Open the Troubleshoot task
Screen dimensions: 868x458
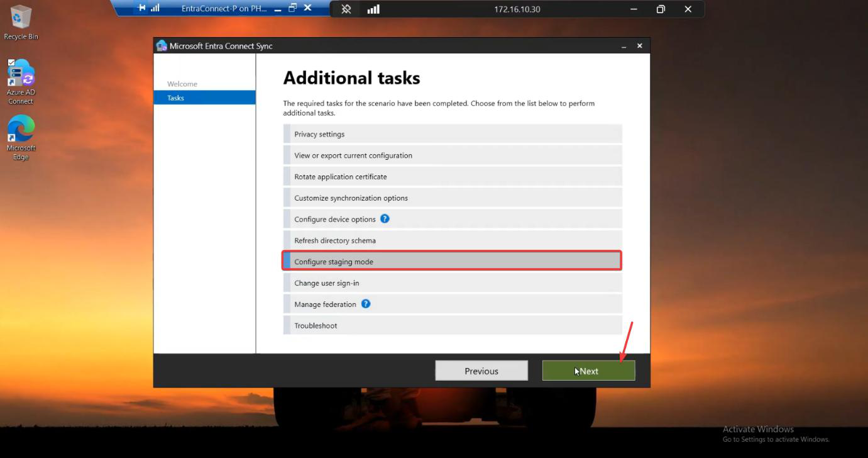(453, 325)
